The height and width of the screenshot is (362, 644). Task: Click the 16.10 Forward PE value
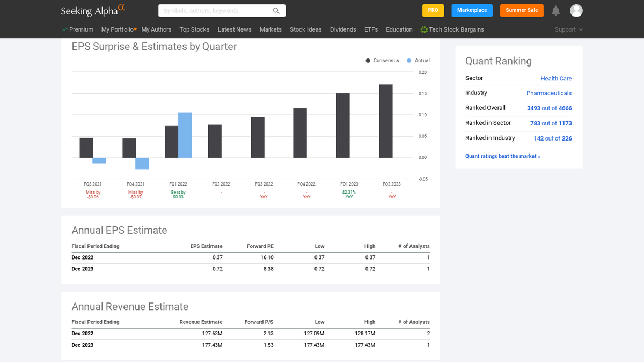[267, 257]
